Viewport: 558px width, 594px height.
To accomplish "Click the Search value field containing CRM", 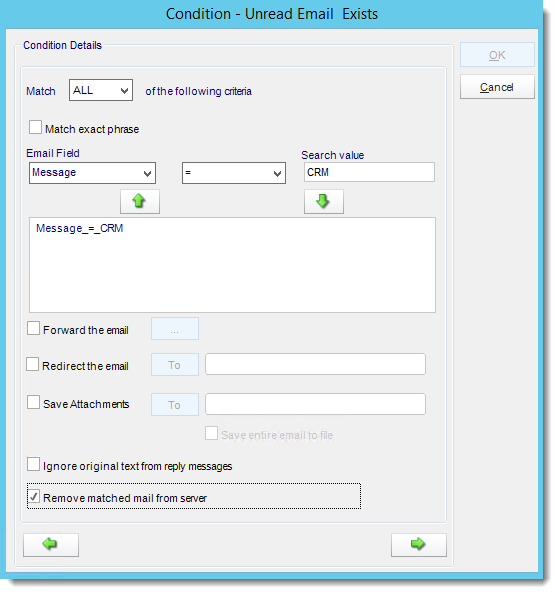I will pos(369,172).
